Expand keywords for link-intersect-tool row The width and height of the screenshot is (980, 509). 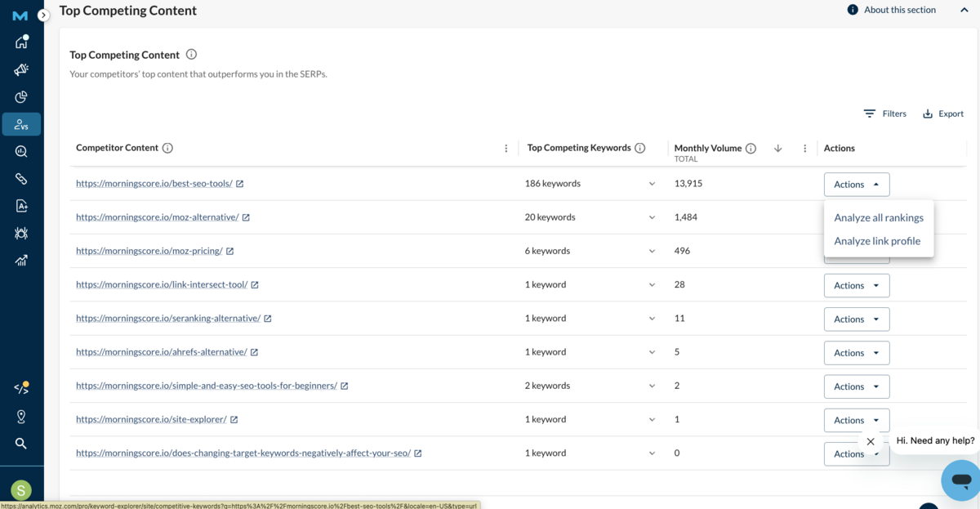pos(652,285)
